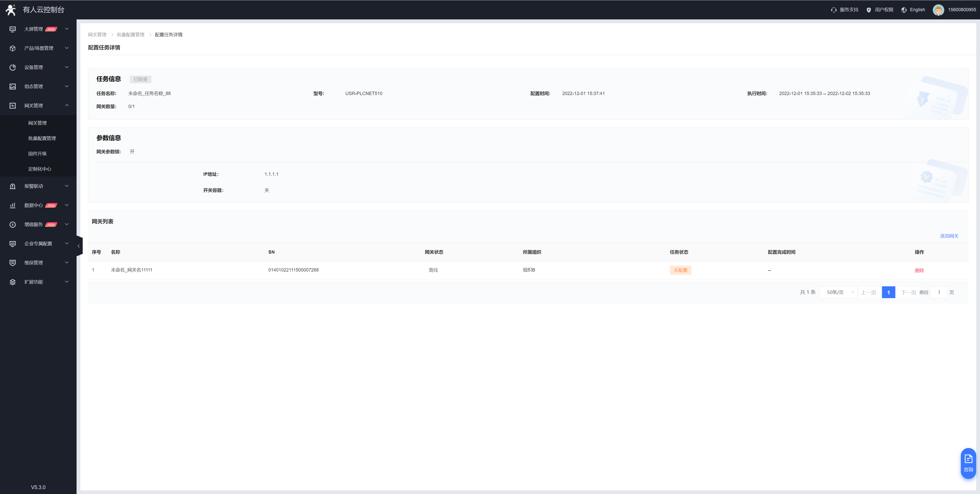
Task: Expand the 产品/场景管理 menu chevron
Action: coord(67,48)
